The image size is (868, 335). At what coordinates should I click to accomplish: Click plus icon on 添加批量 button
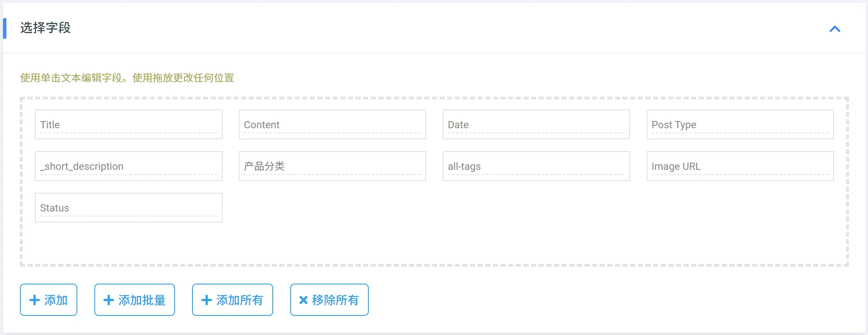(109, 300)
